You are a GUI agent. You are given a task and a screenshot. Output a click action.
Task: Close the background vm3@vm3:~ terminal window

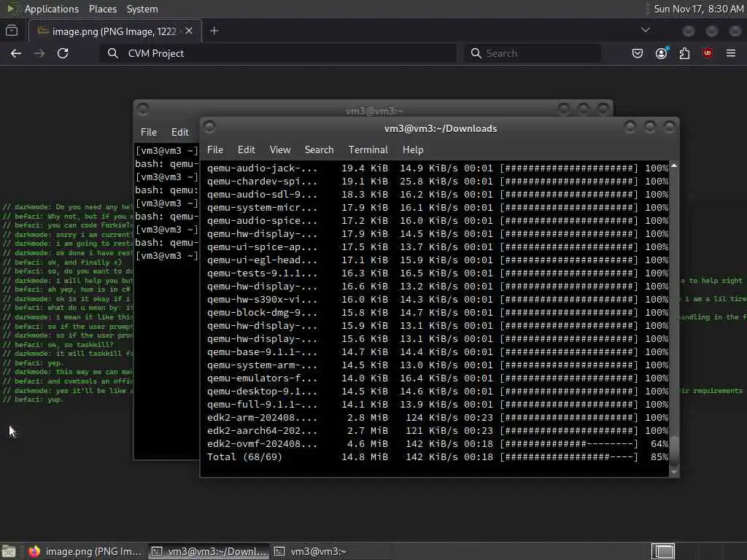click(x=603, y=109)
